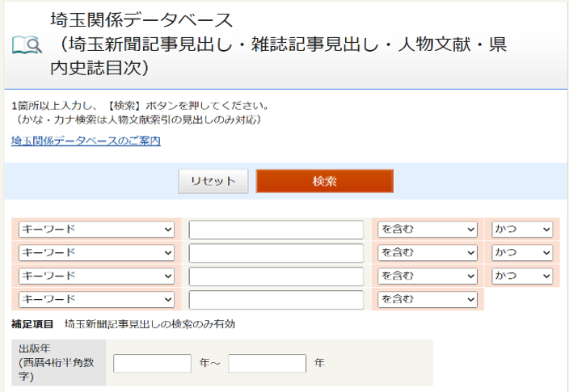Image resolution: width=569 pixels, height=392 pixels.
Task: Open the 埼玉関係データベースのご案内 link
Action: coord(86,141)
